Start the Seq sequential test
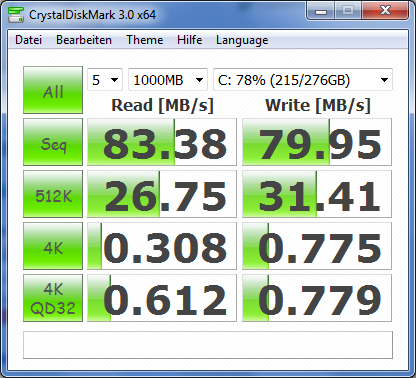The height and width of the screenshot is (378, 416). point(53,142)
